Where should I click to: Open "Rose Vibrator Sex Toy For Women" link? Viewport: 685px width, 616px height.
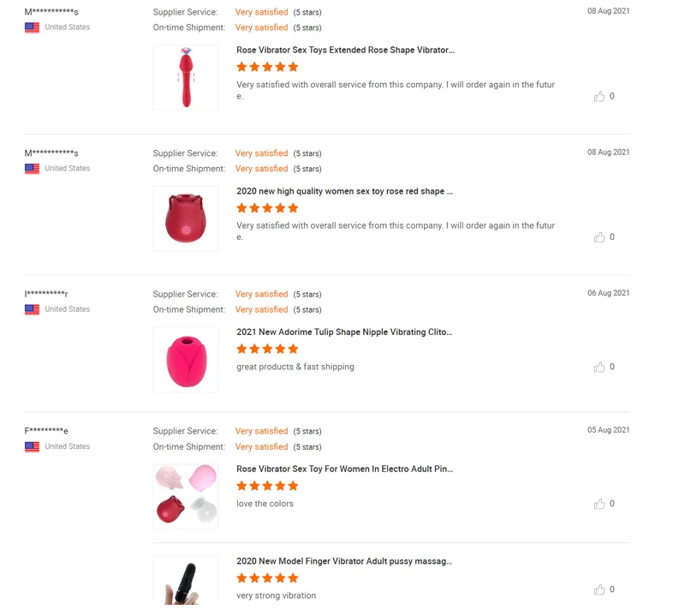[344, 469]
